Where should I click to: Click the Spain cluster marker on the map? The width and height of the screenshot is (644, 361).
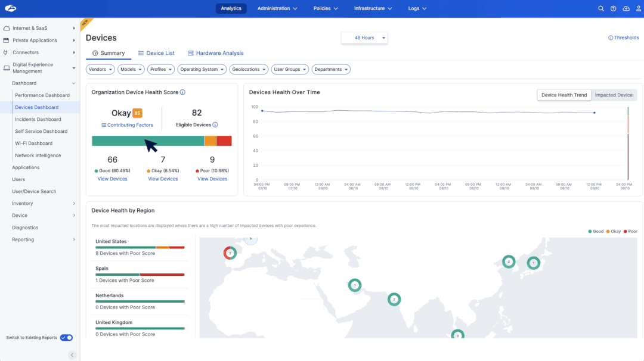click(230, 253)
